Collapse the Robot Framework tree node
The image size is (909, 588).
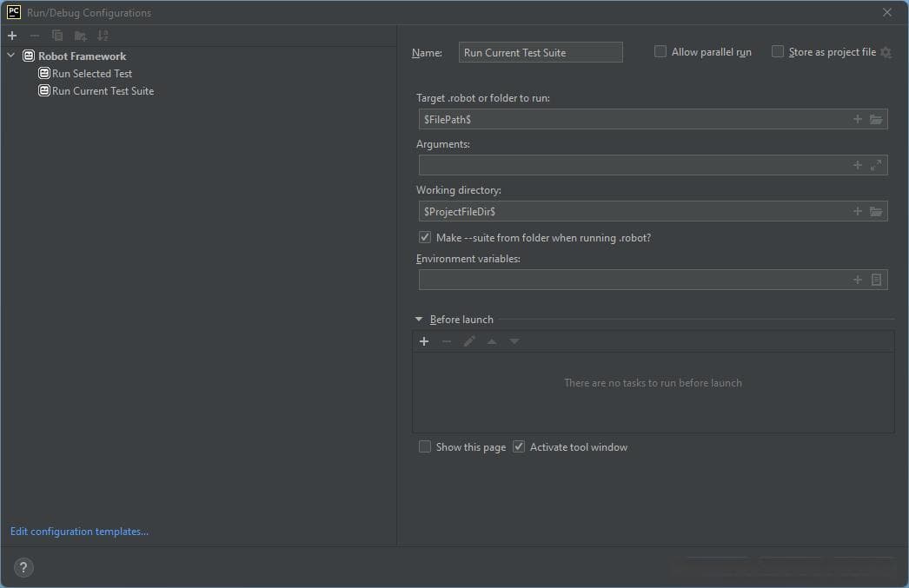(11, 56)
